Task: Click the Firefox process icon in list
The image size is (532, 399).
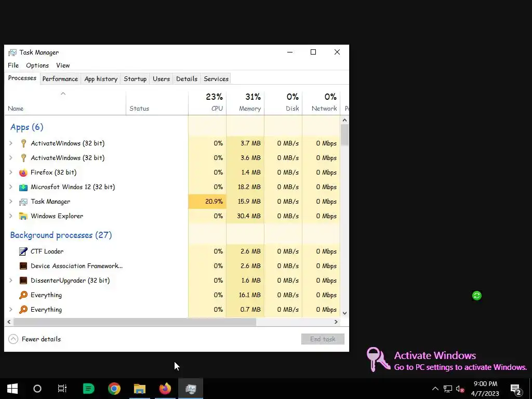Action: (23, 172)
